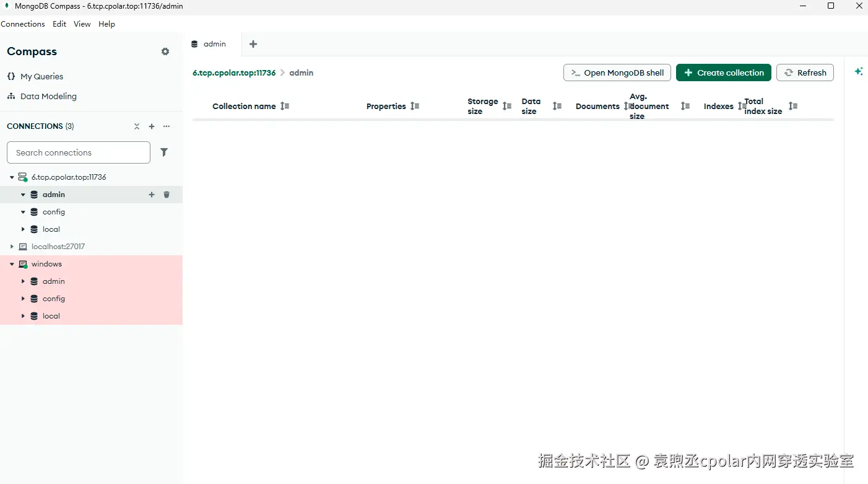Maximize the Compass window
Screen dimensions: 868x484
pos(831,6)
